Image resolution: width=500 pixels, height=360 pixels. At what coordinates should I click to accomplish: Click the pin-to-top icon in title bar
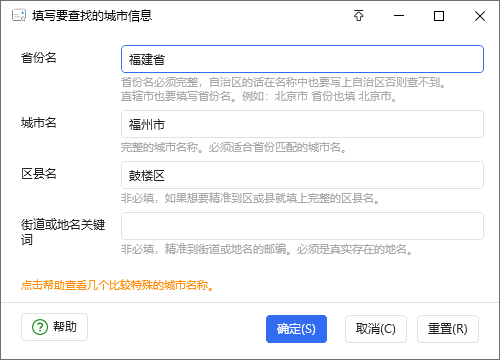(359, 16)
